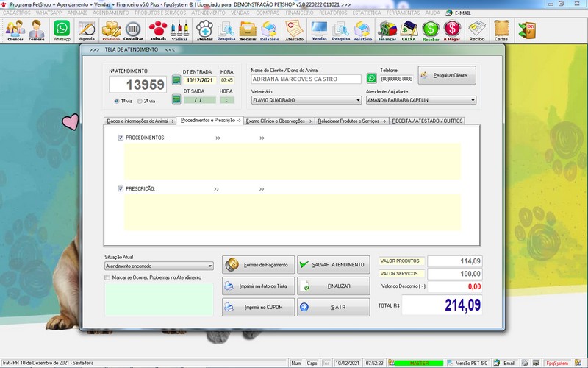Open the Relatório icon beside Procurar
The image size is (588, 368).
tap(269, 30)
